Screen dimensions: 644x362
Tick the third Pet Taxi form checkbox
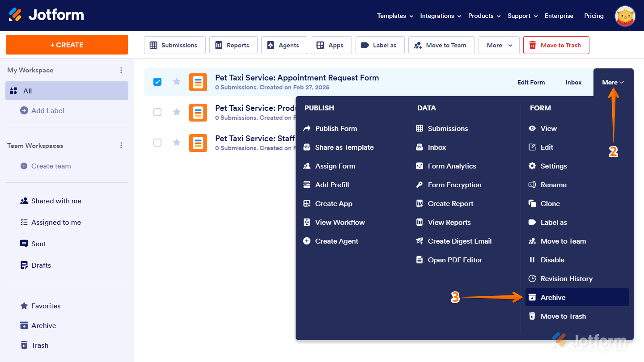coord(157,143)
